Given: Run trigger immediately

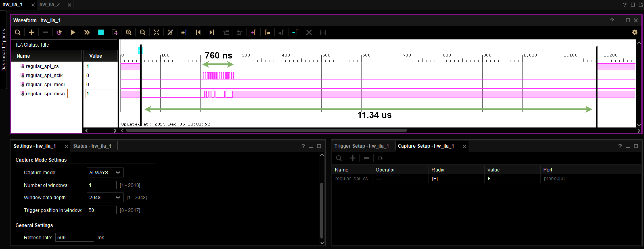Looking at the screenshot, I should click(x=86, y=33).
